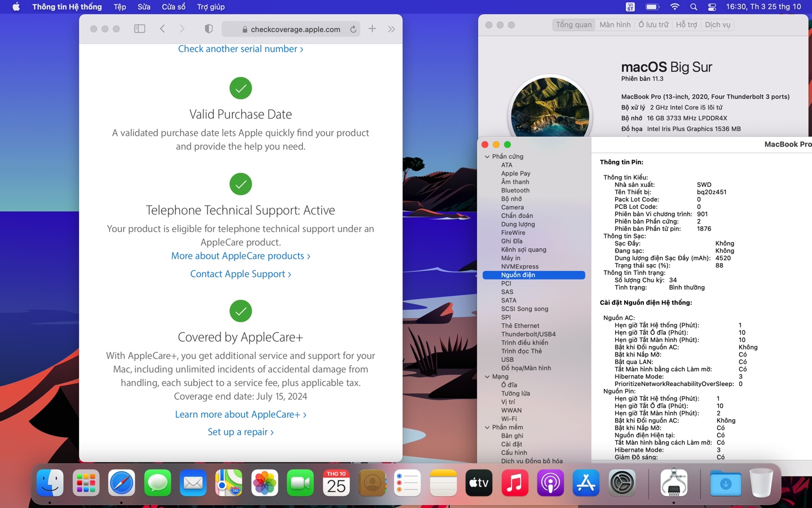
Task: Collapse the Phần cứng tree section
Action: click(487, 157)
